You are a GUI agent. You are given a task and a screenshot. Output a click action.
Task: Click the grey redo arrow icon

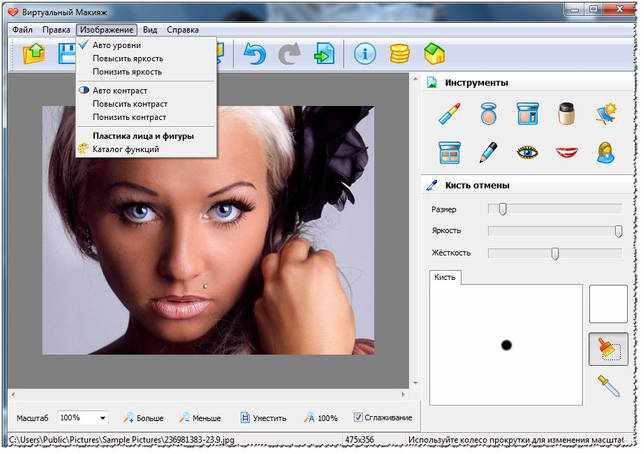[x=290, y=54]
